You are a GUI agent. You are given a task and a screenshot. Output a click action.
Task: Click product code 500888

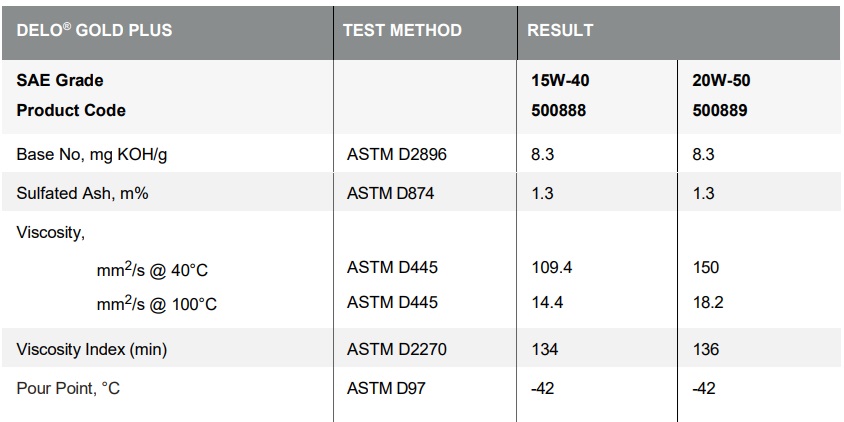click(x=558, y=110)
